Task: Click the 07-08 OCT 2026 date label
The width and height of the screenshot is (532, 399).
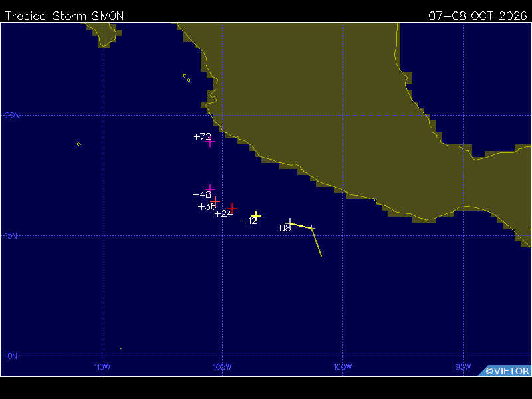Action: point(477,16)
